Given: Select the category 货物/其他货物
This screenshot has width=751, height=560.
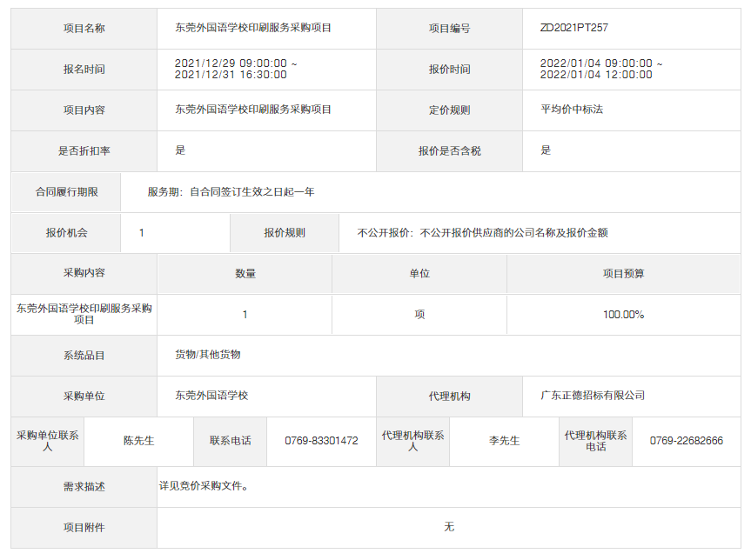Looking at the screenshot, I should [207, 355].
